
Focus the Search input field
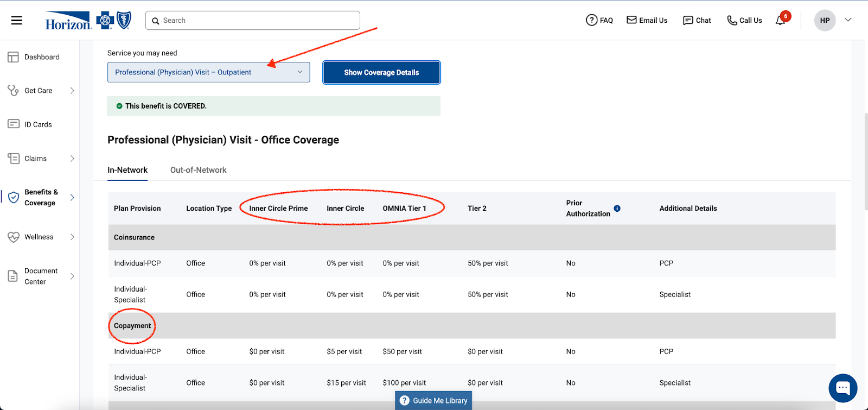[x=253, y=21]
